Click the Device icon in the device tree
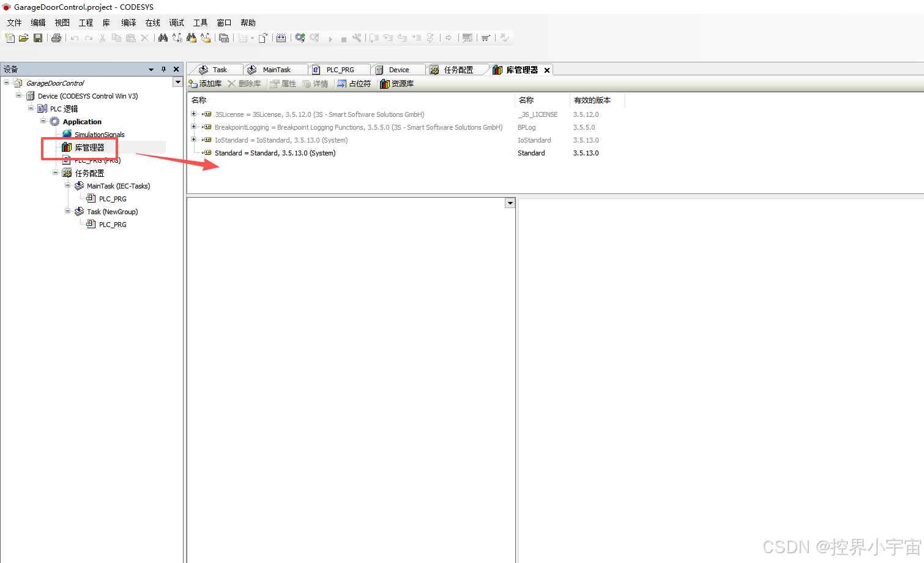The height and width of the screenshot is (563, 924). (x=30, y=96)
